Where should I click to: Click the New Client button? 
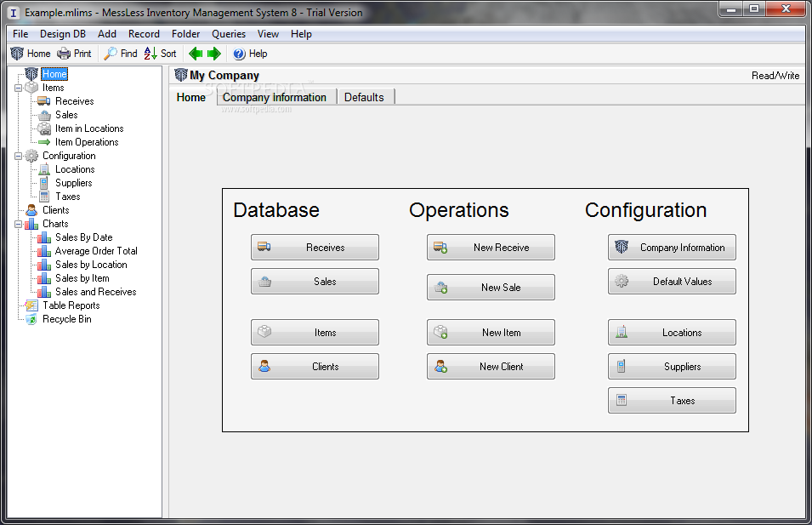point(491,367)
